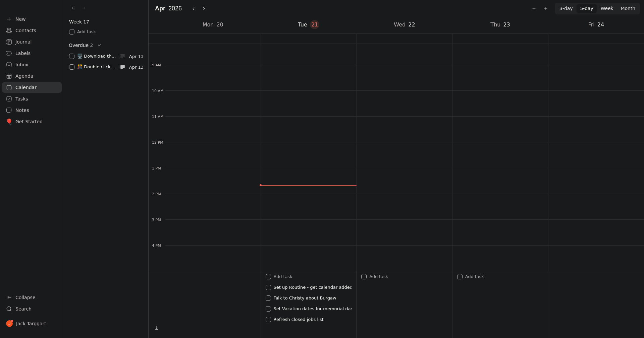Click the New button in sidebar
Screen dimensions: 644x338
(20, 19)
